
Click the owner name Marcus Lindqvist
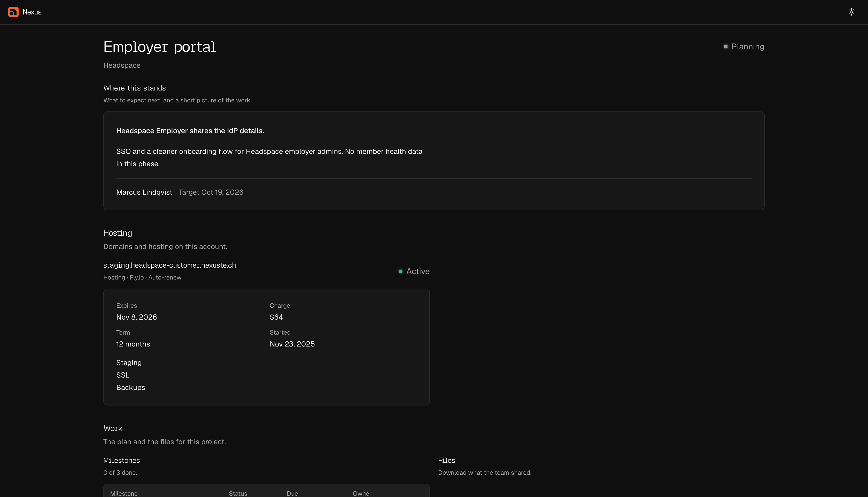click(144, 192)
